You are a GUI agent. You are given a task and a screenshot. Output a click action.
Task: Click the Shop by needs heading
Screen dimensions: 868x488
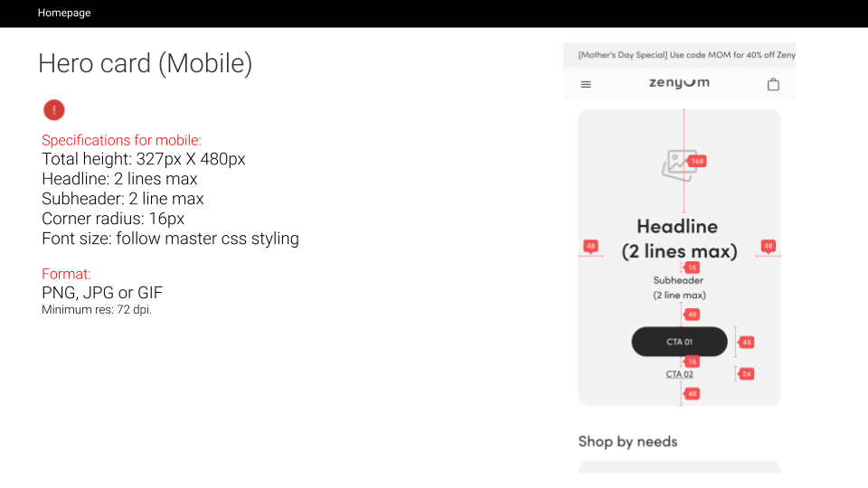coord(627,442)
